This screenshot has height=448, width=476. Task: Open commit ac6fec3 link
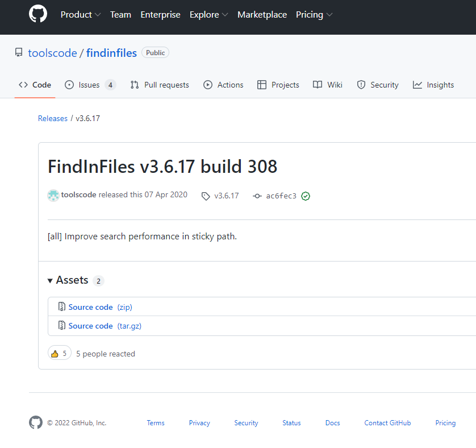(281, 196)
